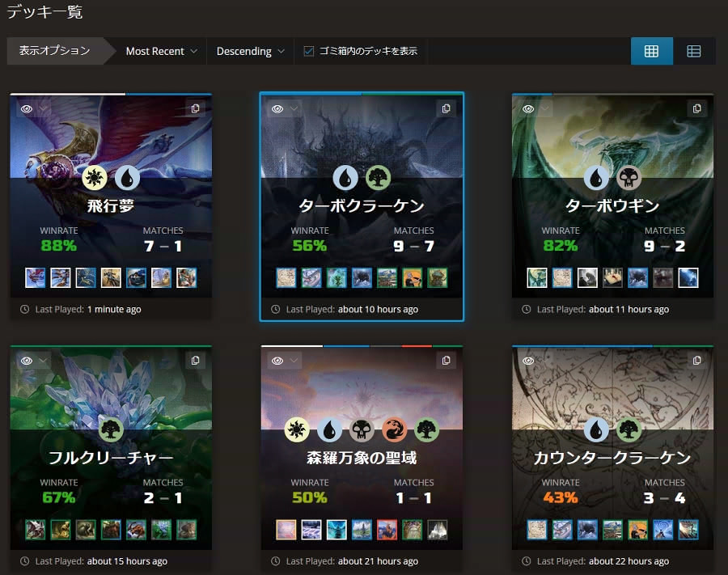Click green mana icon on 森羅万象の聖域
The height and width of the screenshot is (575, 728).
pos(426,429)
